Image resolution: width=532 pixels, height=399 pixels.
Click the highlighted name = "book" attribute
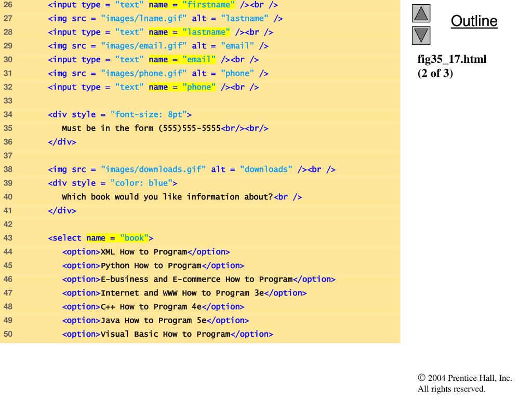(117, 238)
